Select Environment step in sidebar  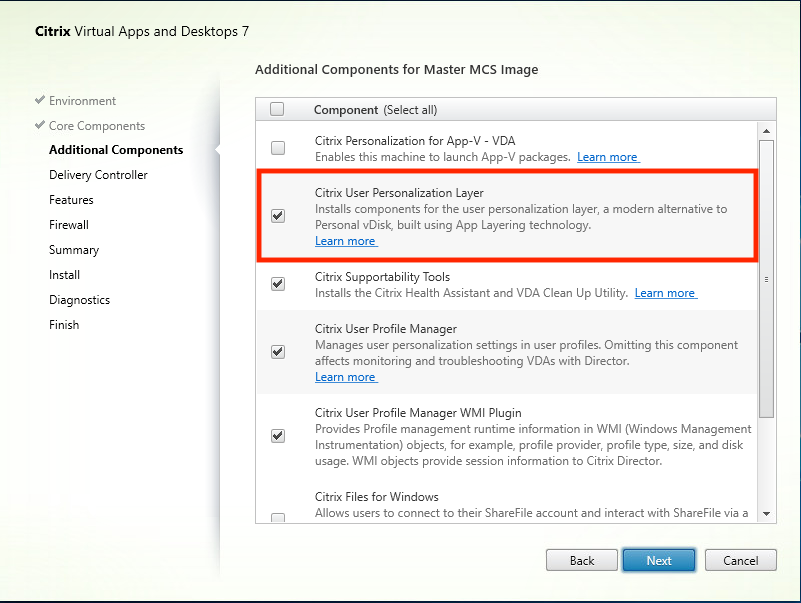pyautogui.click(x=82, y=101)
